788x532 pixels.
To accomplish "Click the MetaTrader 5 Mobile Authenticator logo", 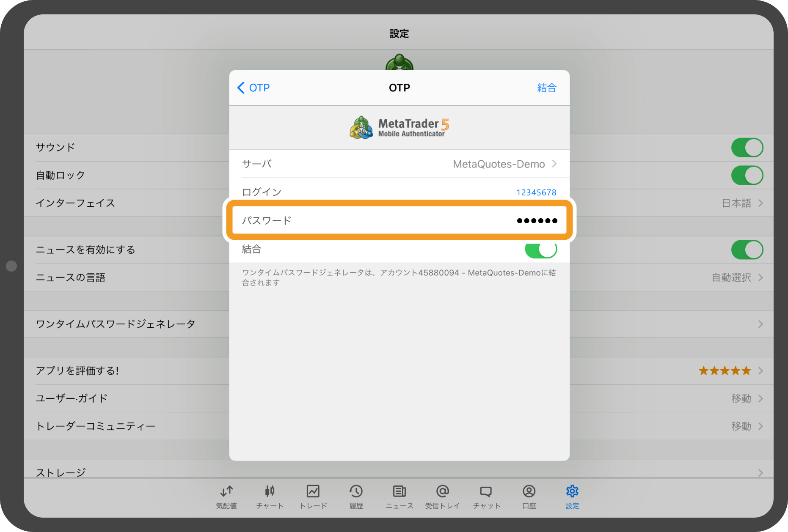I will [400, 127].
